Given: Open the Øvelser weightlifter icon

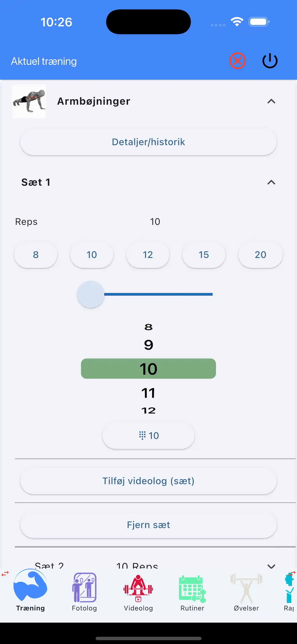Looking at the screenshot, I should (x=246, y=588).
